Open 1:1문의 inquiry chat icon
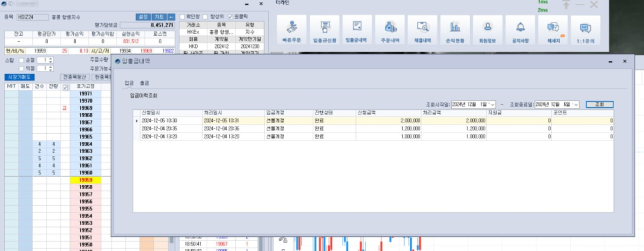Viewport: 644px width, 251px height. 585,30
